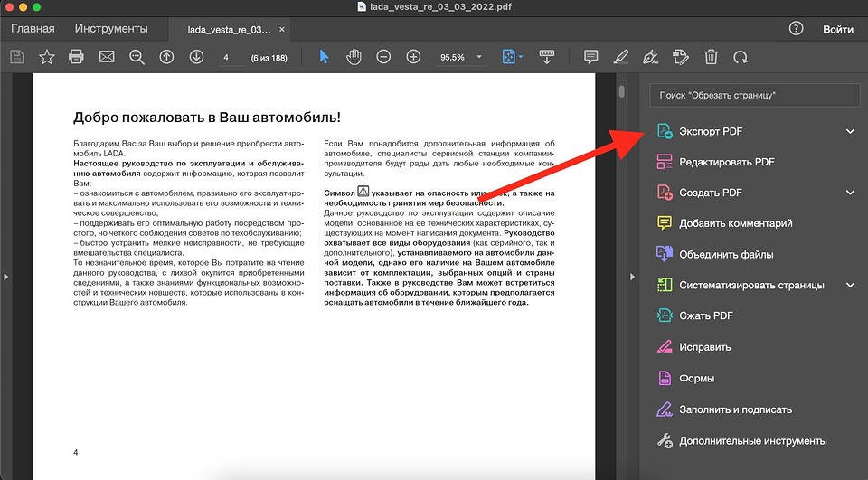
Task: Open the find text magnifier tool
Action: pos(137,57)
